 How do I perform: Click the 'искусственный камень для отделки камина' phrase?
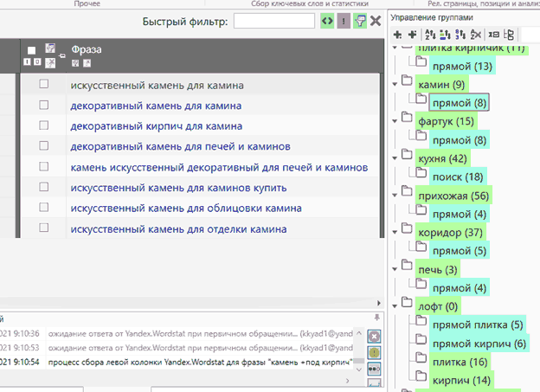[178, 228]
